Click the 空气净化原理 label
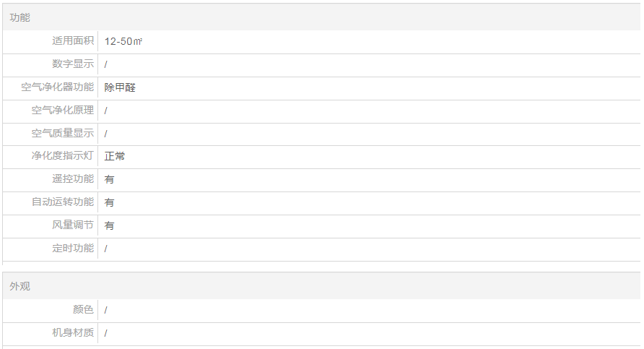Screen dimensions: 644x349 pos(62,111)
